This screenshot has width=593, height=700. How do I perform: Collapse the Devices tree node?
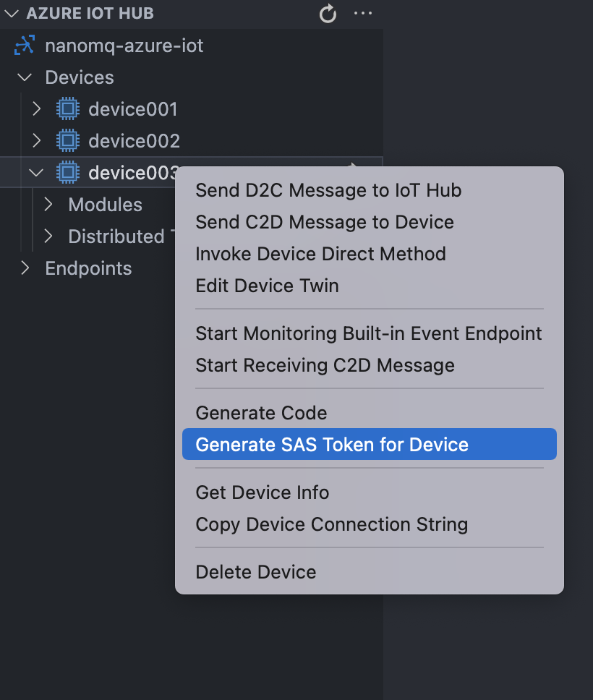(25, 77)
